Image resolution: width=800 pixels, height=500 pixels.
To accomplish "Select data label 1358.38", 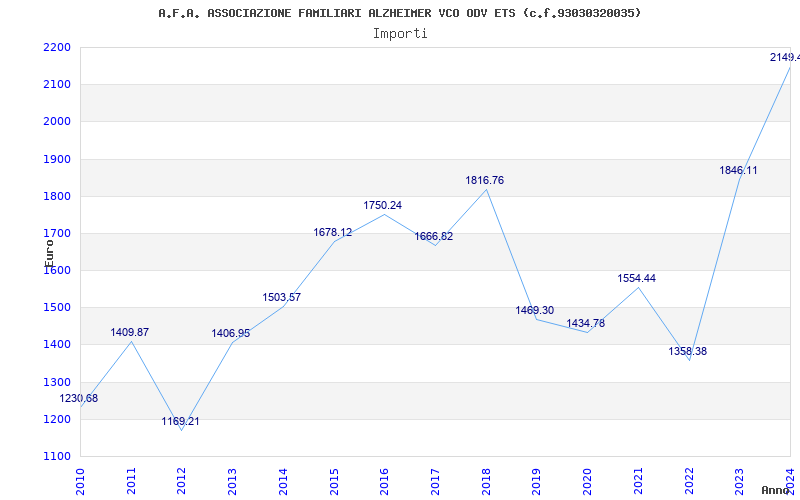I will point(688,351).
